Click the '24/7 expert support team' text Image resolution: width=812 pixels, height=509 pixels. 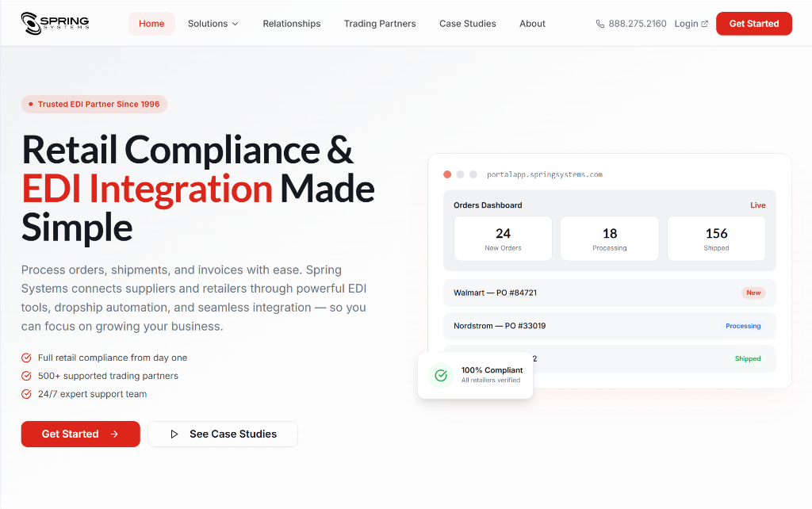coord(92,394)
